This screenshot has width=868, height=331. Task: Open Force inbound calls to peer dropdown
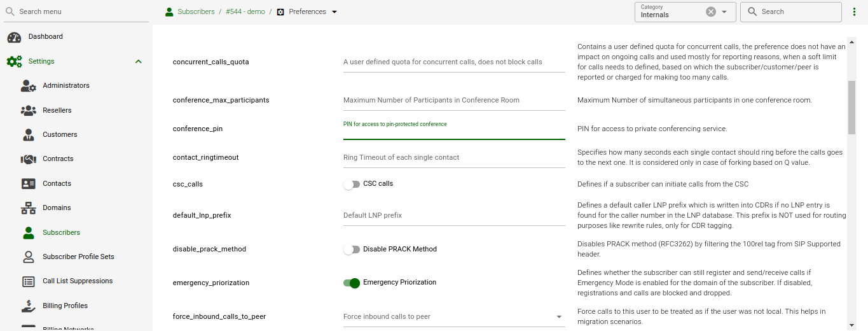click(x=559, y=317)
